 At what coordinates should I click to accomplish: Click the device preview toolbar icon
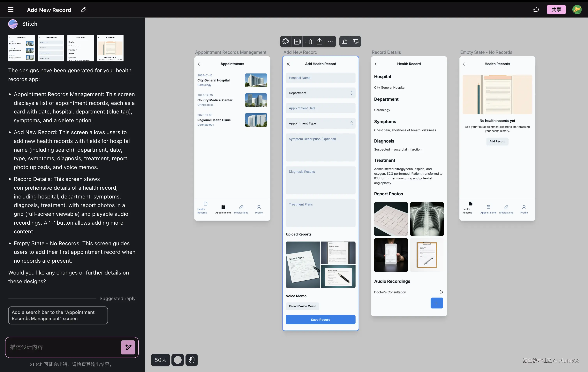(x=308, y=42)
